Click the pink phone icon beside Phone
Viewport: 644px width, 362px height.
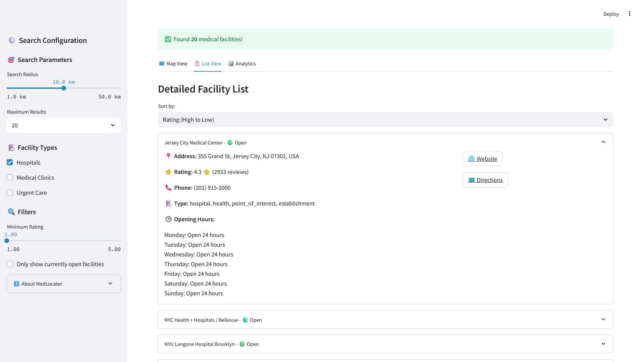click(168, 188)
